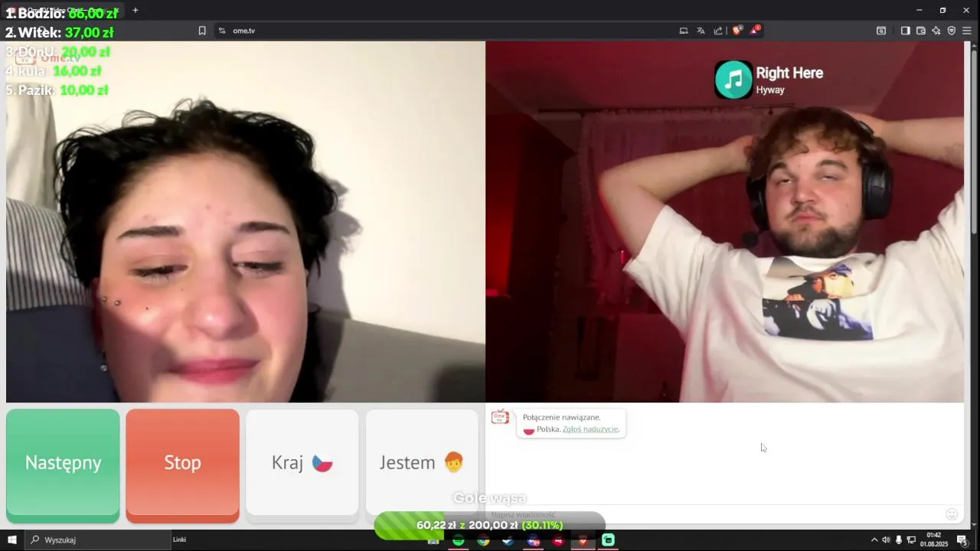Open Chrome from the taskbar
The width and height of the screenshot is (980, 551).
coord(483,540)
